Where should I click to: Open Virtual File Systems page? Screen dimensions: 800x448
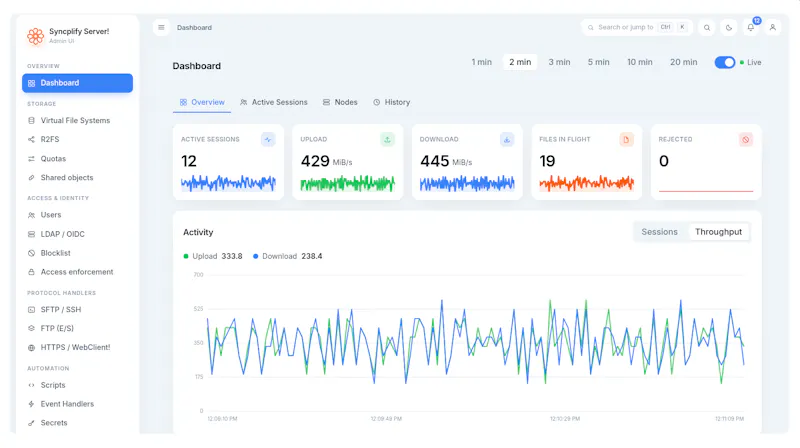click(78, 120)
